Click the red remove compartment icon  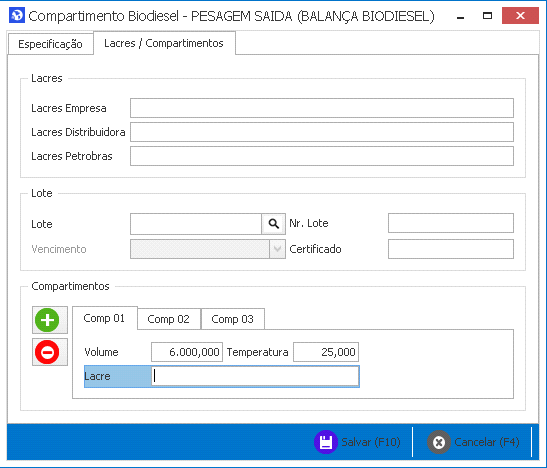coord(47,352)
